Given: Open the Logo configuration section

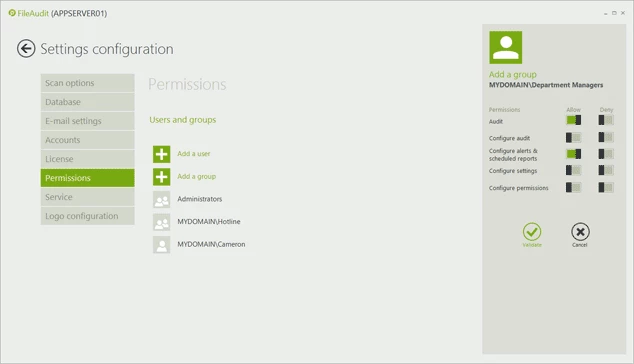Looking at the screenshot, I should [87, 216].
